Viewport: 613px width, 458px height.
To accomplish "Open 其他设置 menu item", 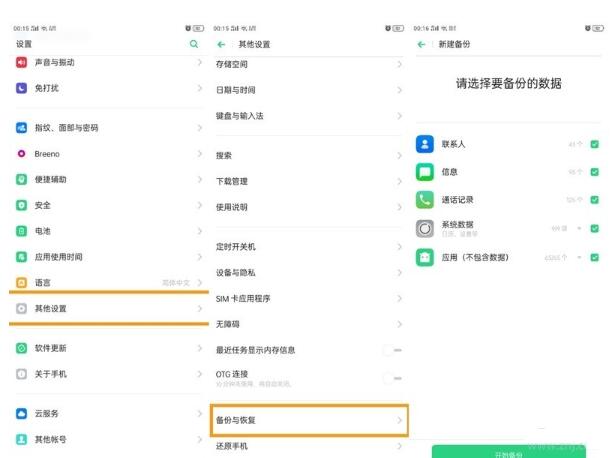I will click(105, 309).
